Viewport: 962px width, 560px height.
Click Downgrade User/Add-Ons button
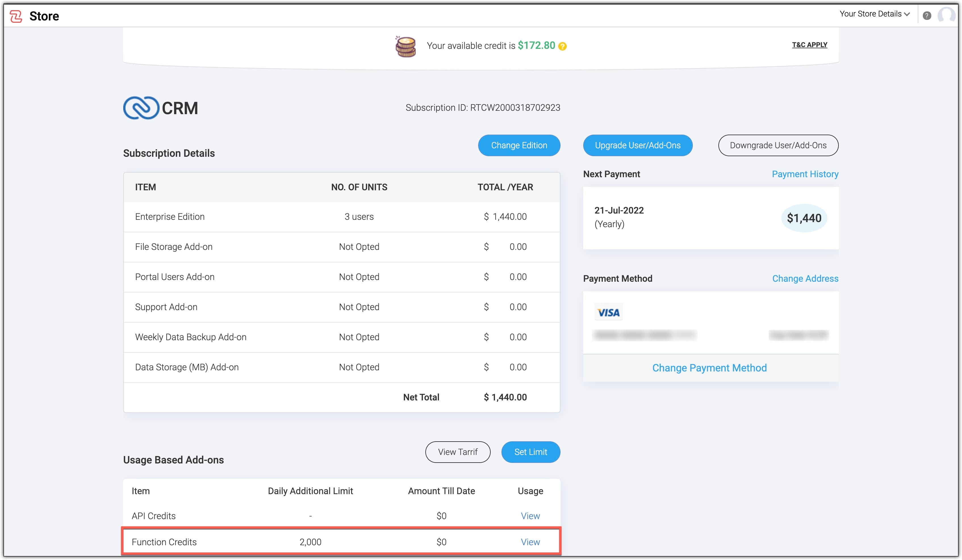click(778, 145)
